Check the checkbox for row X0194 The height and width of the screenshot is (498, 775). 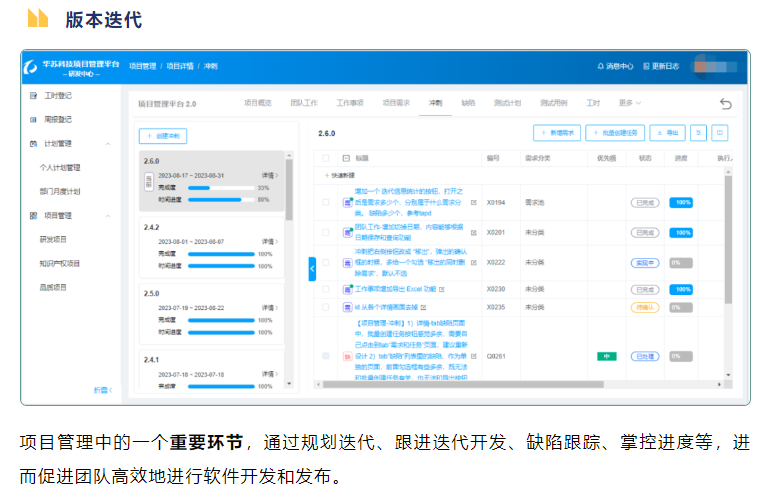tap(325, 202)
